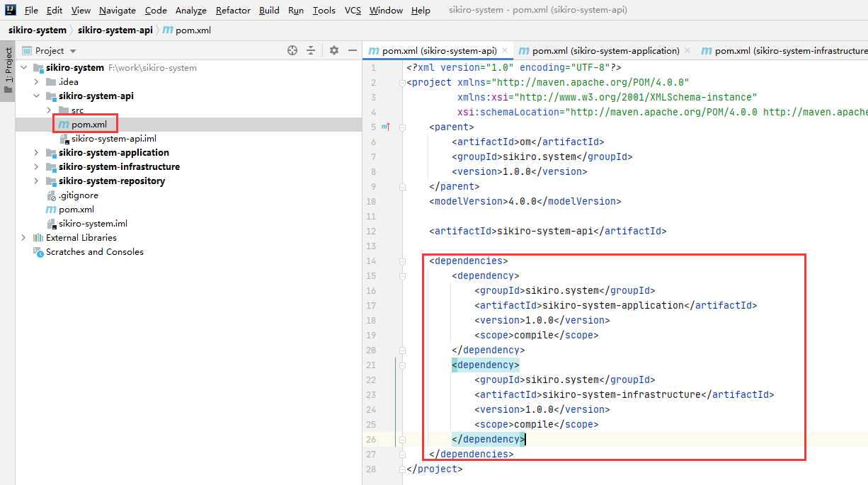Expand the sikiro-system-application module arrow
Viewport: 868px width, 485px height.
point(36,153)
